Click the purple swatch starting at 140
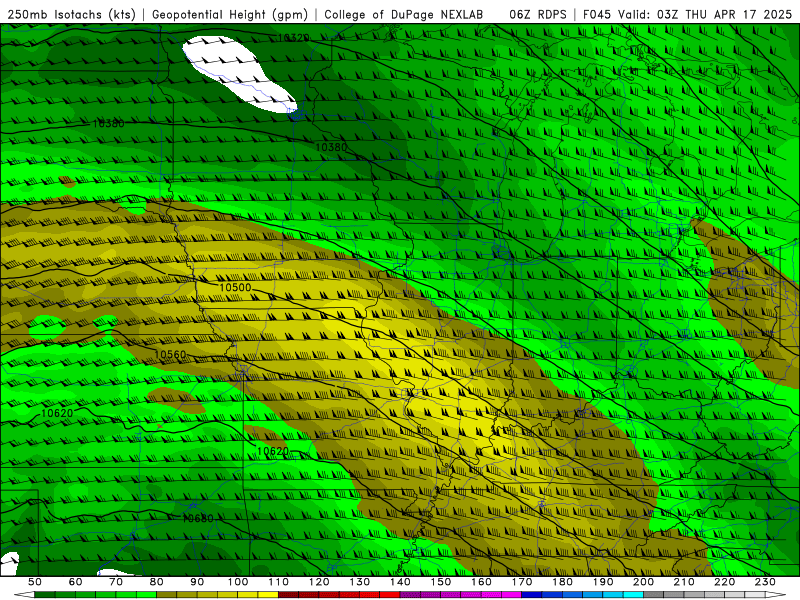The width and height of the screenshot is (800, 600). (x=410, y=595)
